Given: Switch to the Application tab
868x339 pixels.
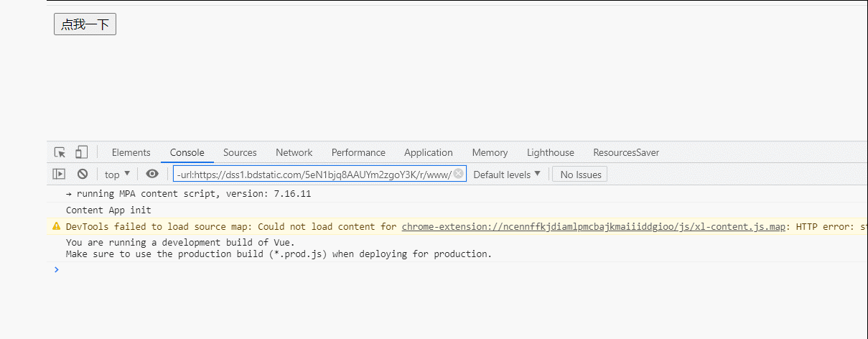Looking at the screenshot, I should tap(429, 152).
